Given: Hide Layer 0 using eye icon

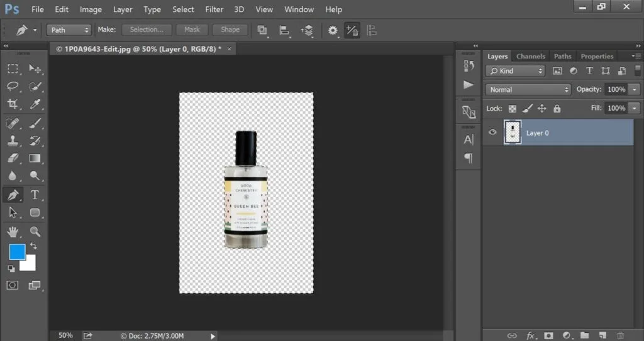Looking at the screenshot, I should click(x=492, y=133).
